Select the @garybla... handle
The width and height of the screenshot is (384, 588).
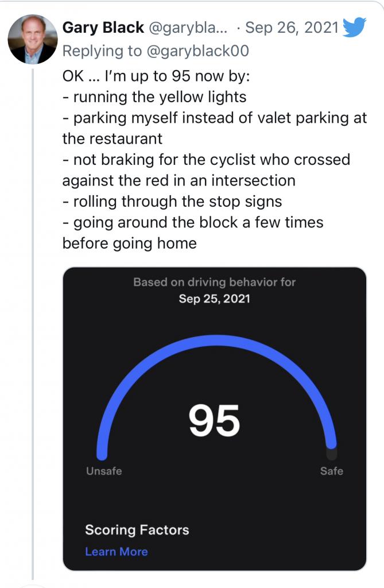(188, 28)
